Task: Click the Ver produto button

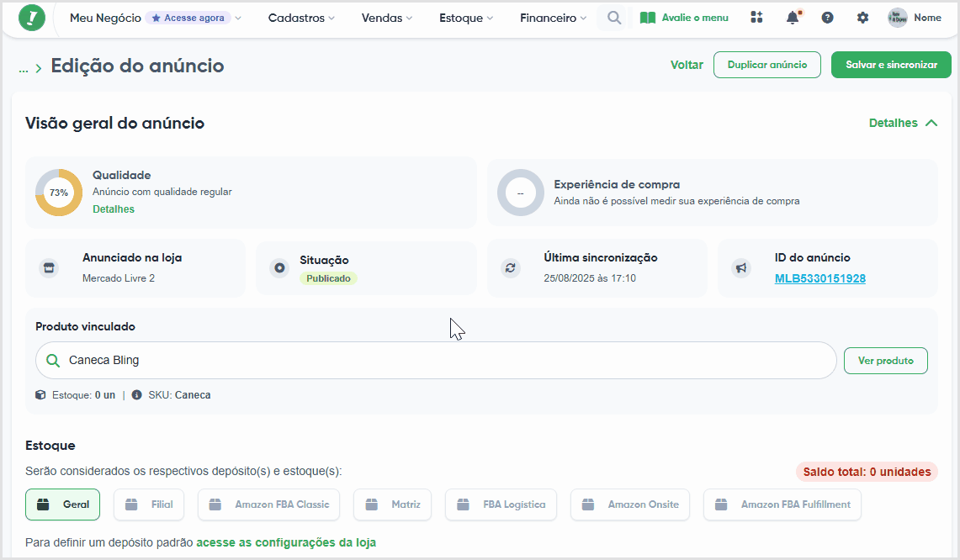Action: 886,361
